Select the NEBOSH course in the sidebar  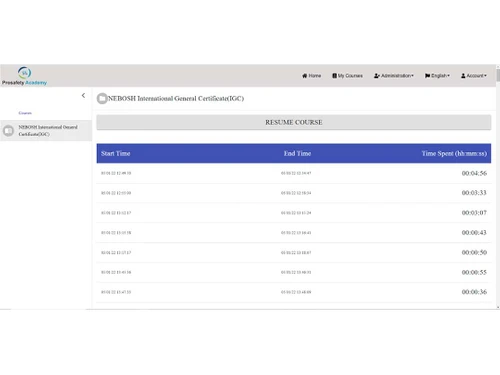46,131
